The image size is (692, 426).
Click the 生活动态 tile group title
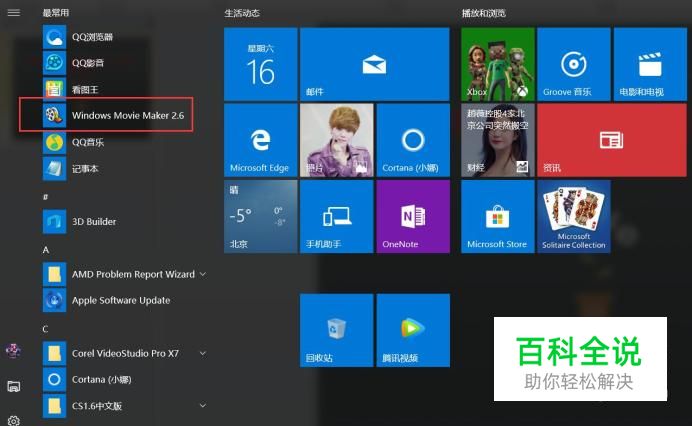[x=242, y=13]
